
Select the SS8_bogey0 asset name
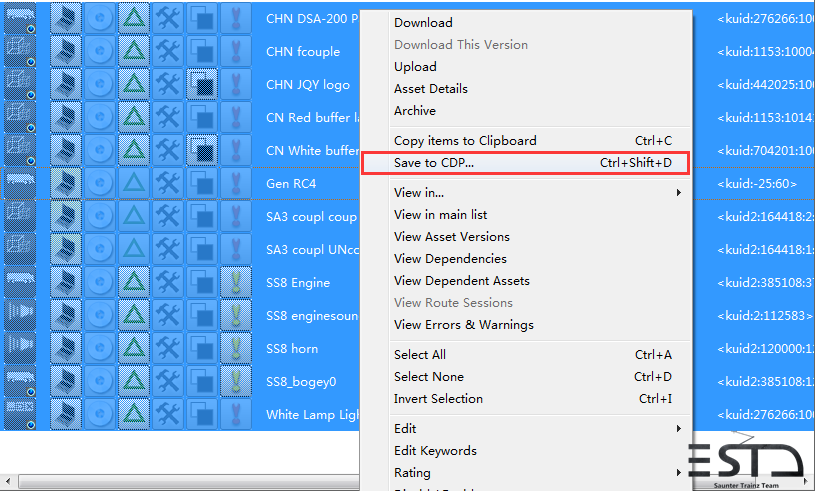pos(301,382)
